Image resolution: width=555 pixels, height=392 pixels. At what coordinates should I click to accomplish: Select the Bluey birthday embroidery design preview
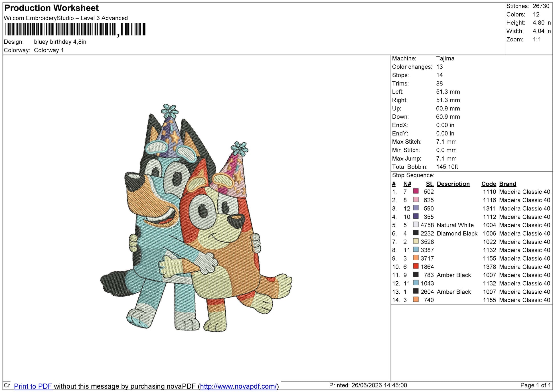[196, 218]
